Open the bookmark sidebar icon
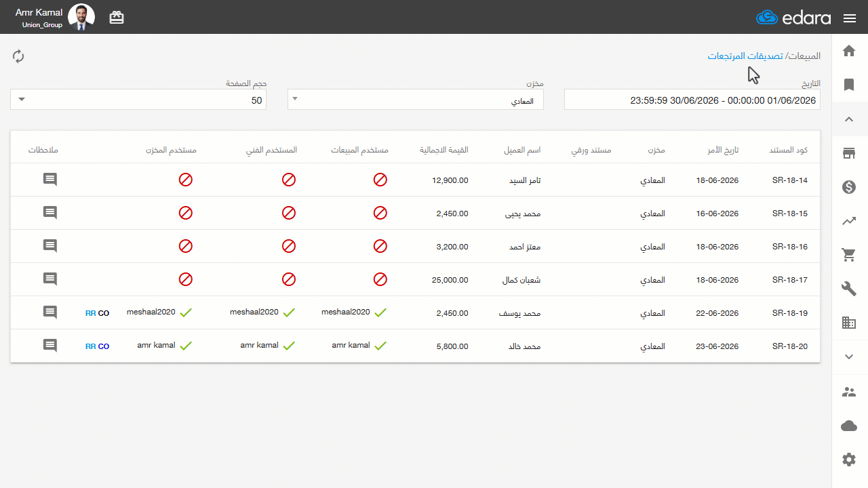 coord(849,85)
